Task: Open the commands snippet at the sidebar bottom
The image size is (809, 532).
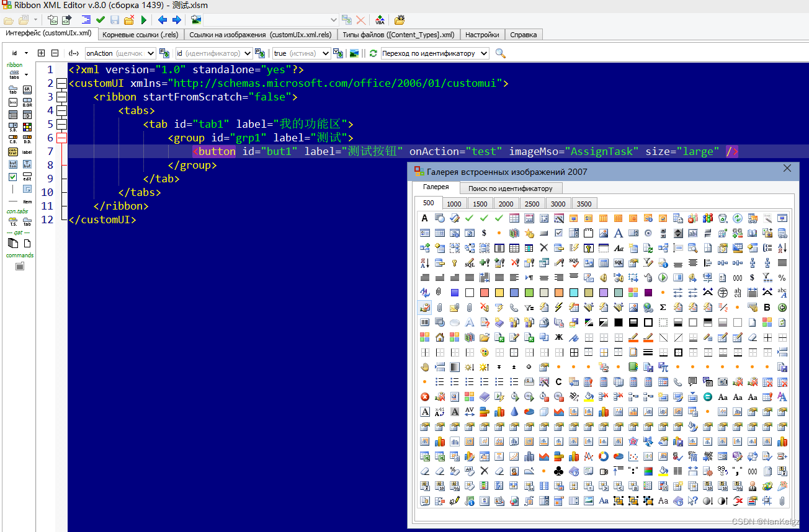Action: point(19,265)
